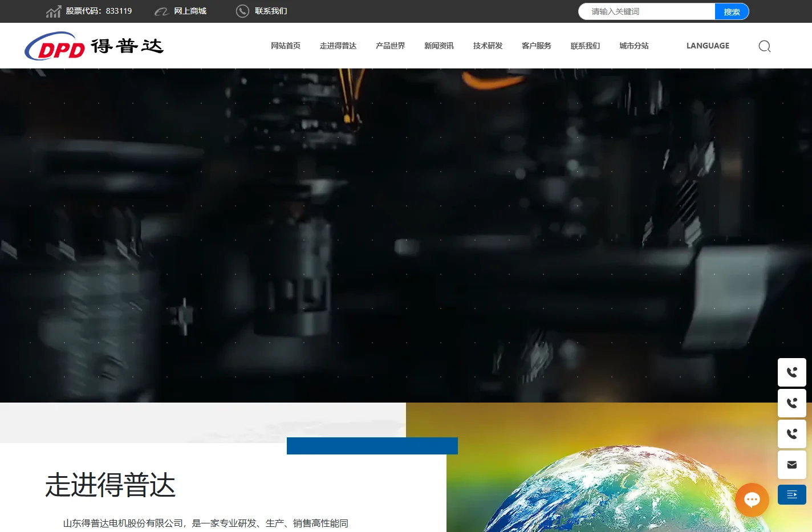The image size is (812, 532).
Task: Open 联系我们 link in top bar
Action: [x=271, y=11]
